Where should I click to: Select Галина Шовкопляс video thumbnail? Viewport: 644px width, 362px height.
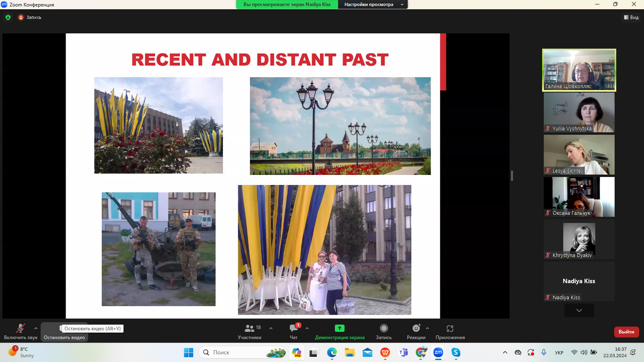[x=579, y=70]
